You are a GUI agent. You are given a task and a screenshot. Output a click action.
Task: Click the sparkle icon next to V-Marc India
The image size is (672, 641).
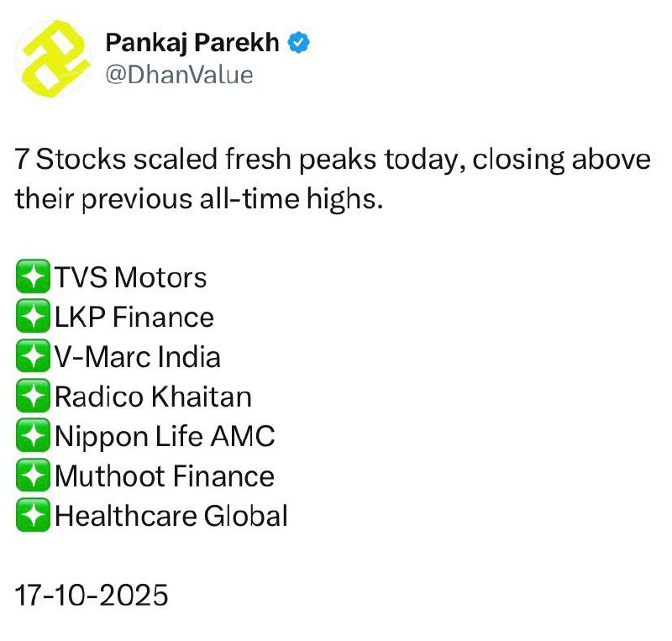(32, 357)
